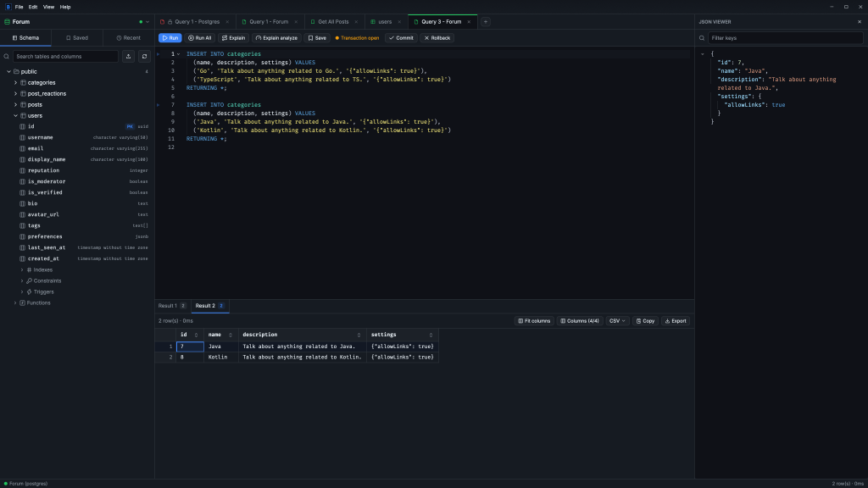
Task: Click the Run All button
Action: tap(200, 38)
